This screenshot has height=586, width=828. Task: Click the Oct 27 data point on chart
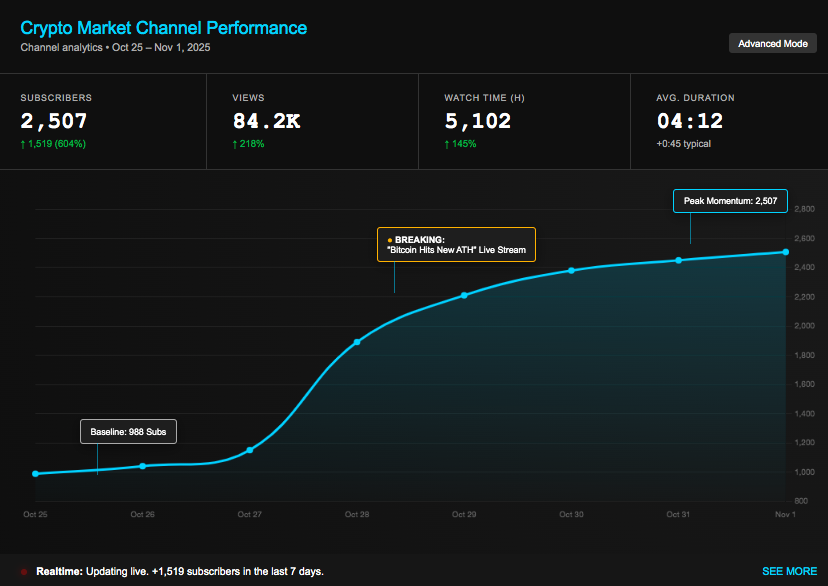point(250,450)
